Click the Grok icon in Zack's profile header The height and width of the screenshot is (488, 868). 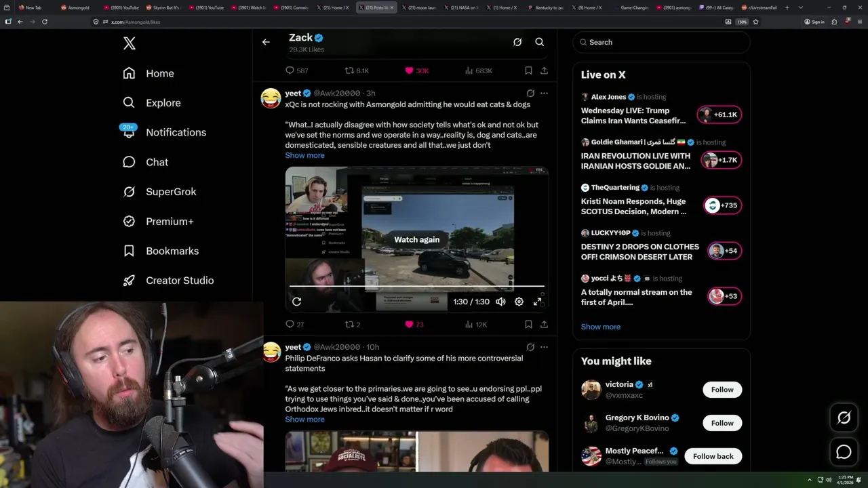(x=517, y=42)
